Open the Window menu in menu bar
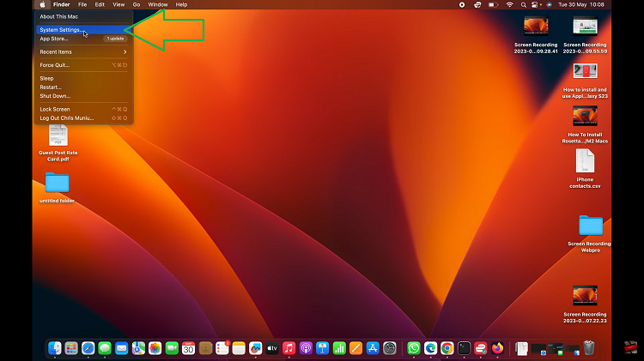644x361 pixels. pos(157,4)
